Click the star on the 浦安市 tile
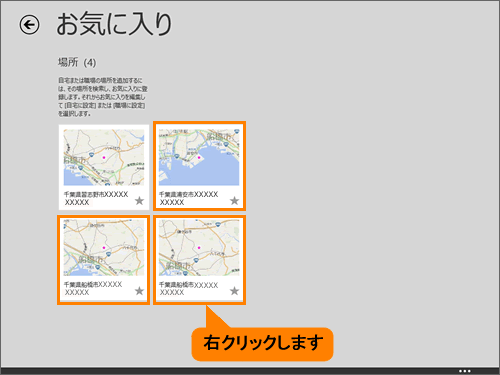Screen dimensions: 500x375 pos(234,201)
